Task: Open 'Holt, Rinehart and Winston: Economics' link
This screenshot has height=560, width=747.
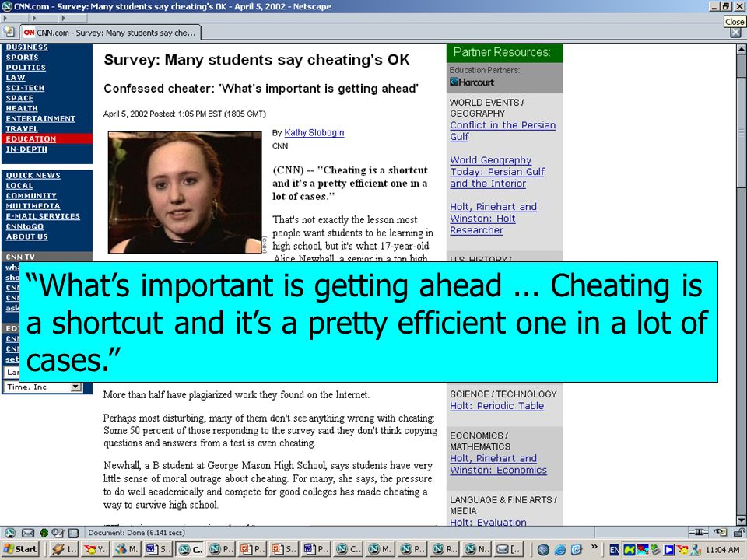Action: point(498,464)
